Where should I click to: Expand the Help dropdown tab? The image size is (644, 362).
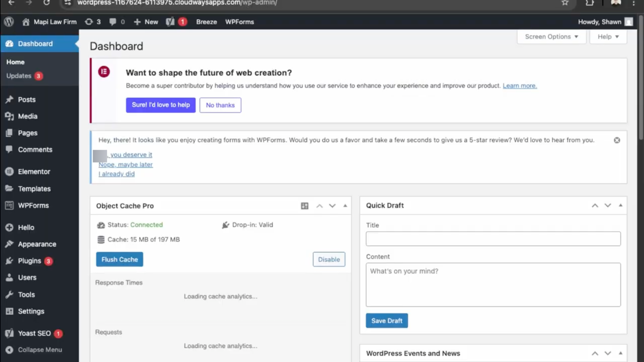(x=608, y=37)
